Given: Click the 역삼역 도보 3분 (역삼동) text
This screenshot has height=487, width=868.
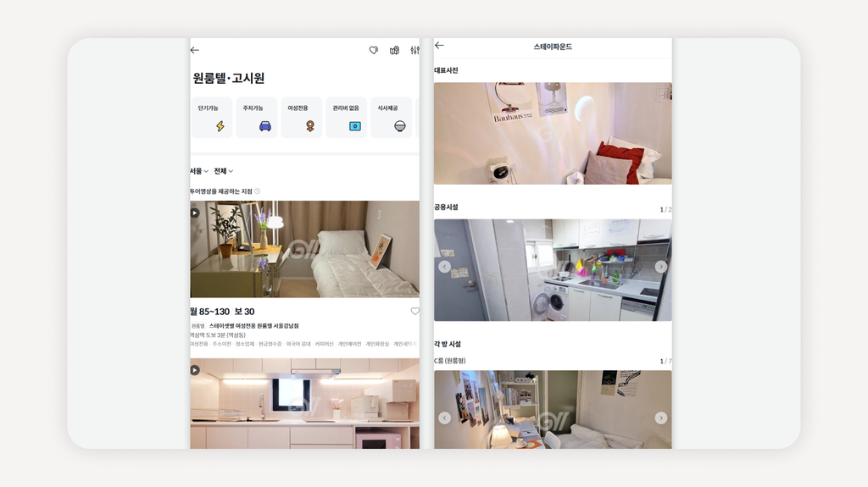Looking at the screenshot, I should coord(218,335).
